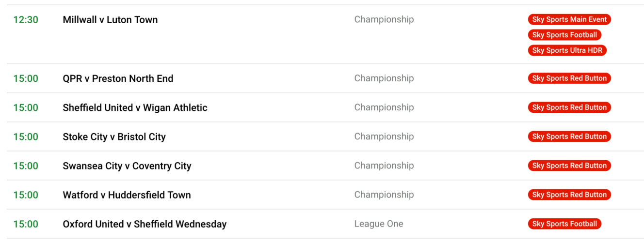This screenshot has width=644, height=242.
Task: Click the 12:30 kick-off time
Action: point(26,20)
